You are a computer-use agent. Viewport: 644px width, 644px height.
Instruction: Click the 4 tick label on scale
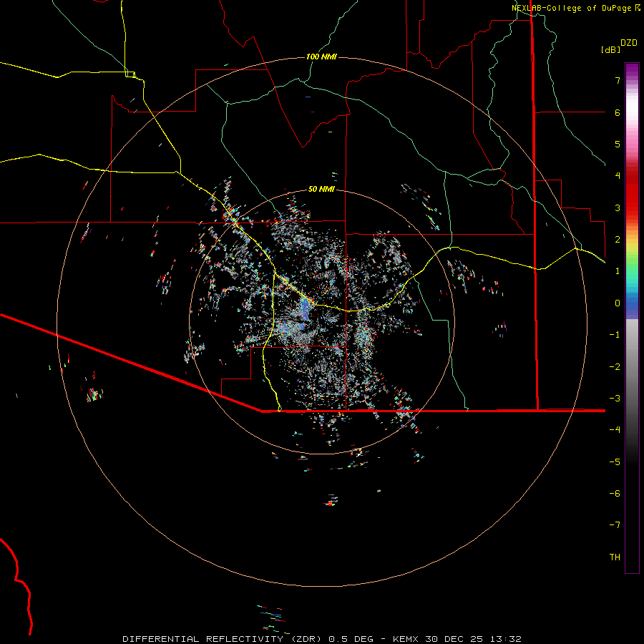pyautogui.click(x=616, y=176)
